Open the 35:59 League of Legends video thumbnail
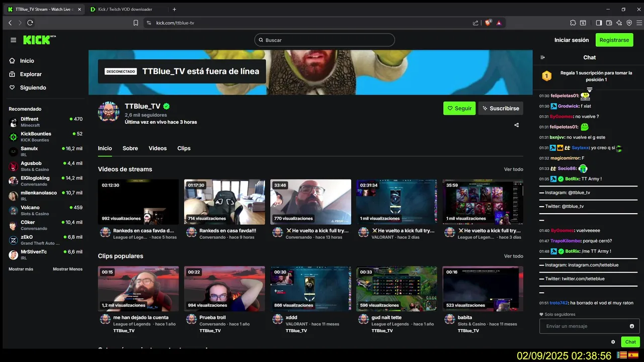Image resolution: width=644 pixels, height=362 pixels. (x=482, y=202)
